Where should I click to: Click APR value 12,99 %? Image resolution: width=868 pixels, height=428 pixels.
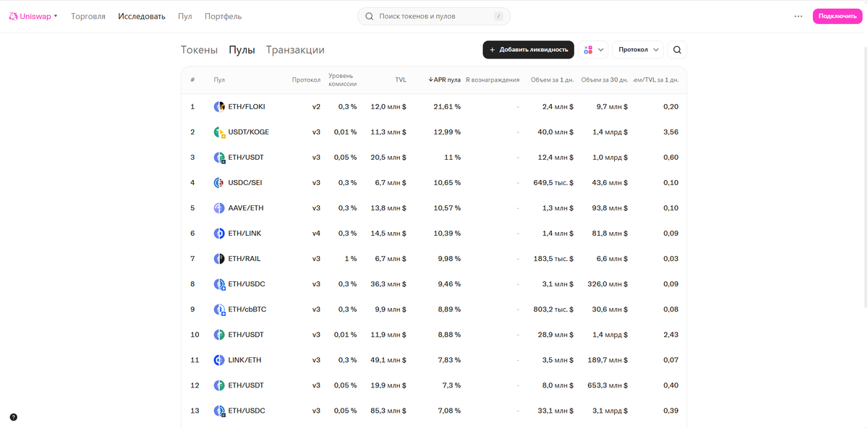point(447,132)
